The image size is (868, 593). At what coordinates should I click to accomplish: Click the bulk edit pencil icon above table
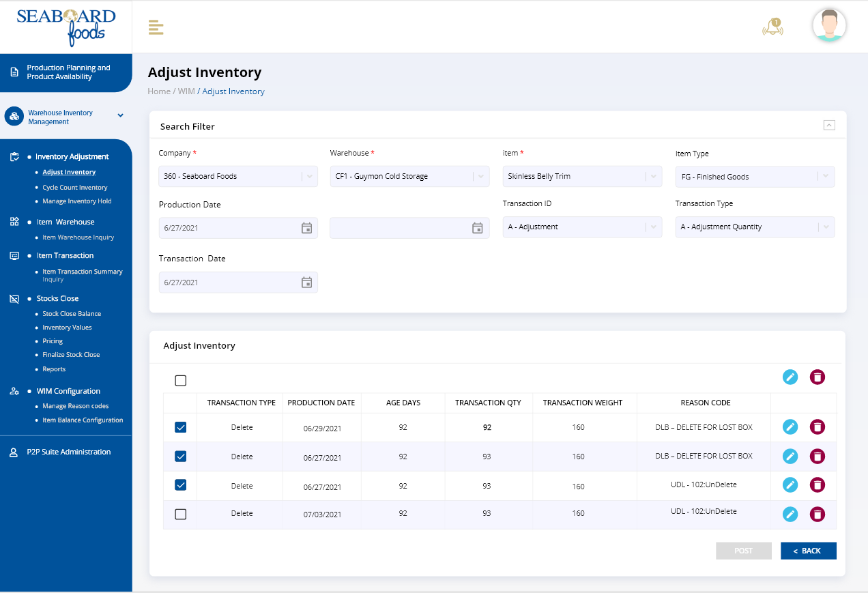coord(790,377)
